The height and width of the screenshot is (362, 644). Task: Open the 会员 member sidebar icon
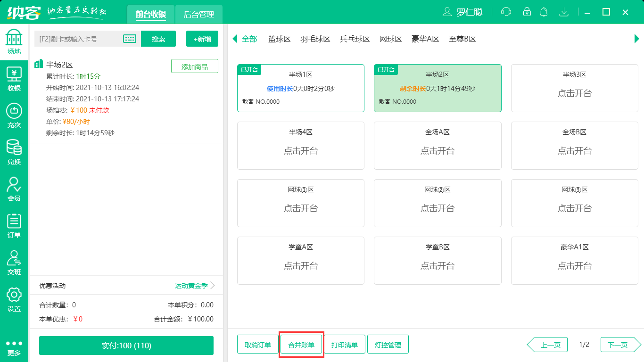(x=14, y=189)
